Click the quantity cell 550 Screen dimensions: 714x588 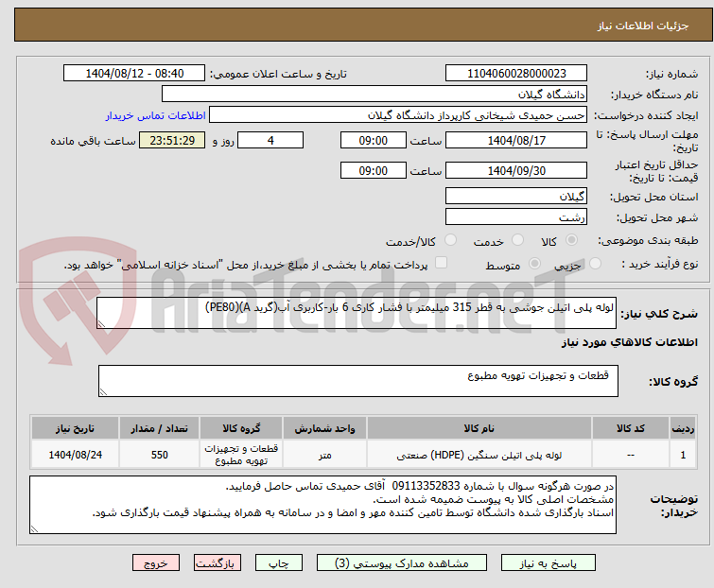160,454
